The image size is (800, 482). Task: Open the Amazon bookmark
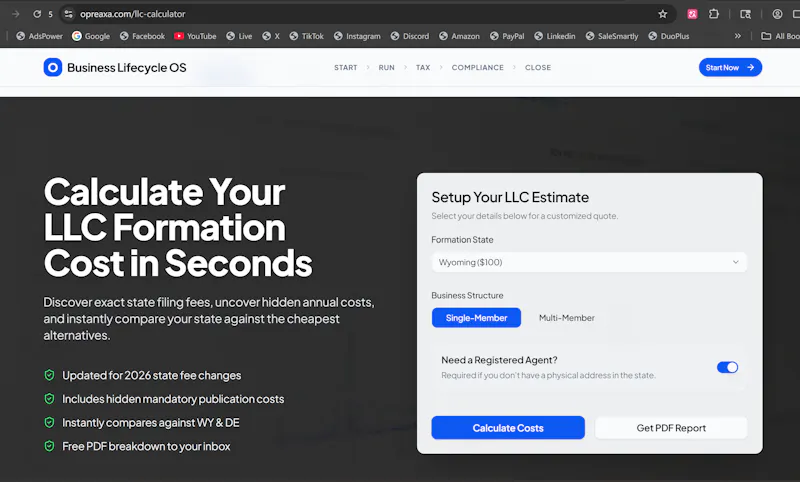(x=459, y=36)
